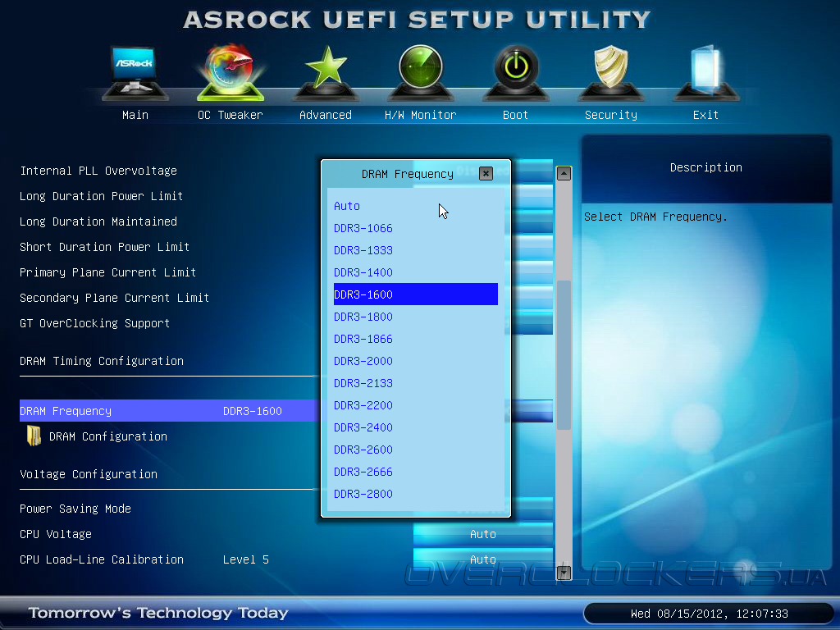Viewport: 840px width, 630px height.
Task: Select the Boot power-button icon
Action: coord(516,72)
